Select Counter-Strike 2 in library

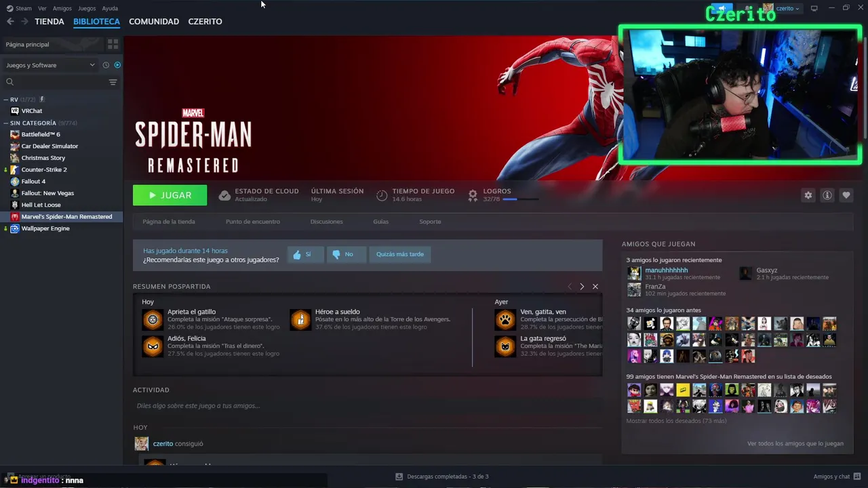tap(44, 169)
